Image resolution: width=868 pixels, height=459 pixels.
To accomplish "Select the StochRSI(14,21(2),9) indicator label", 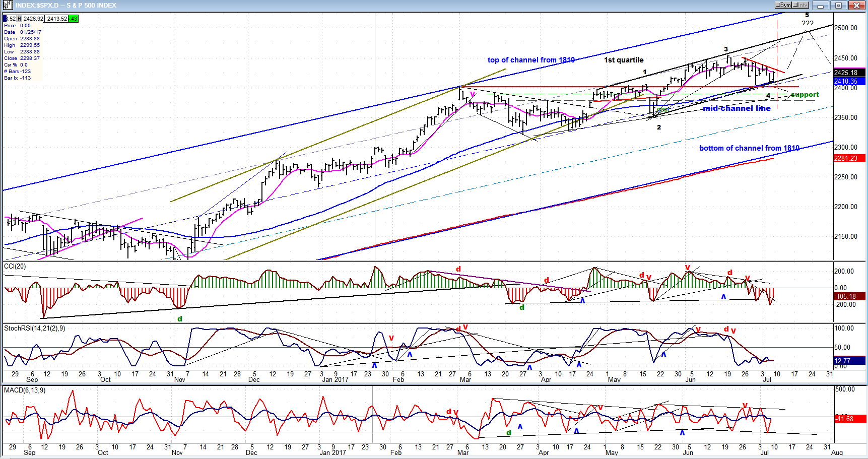I will click(x=34, y=328).
